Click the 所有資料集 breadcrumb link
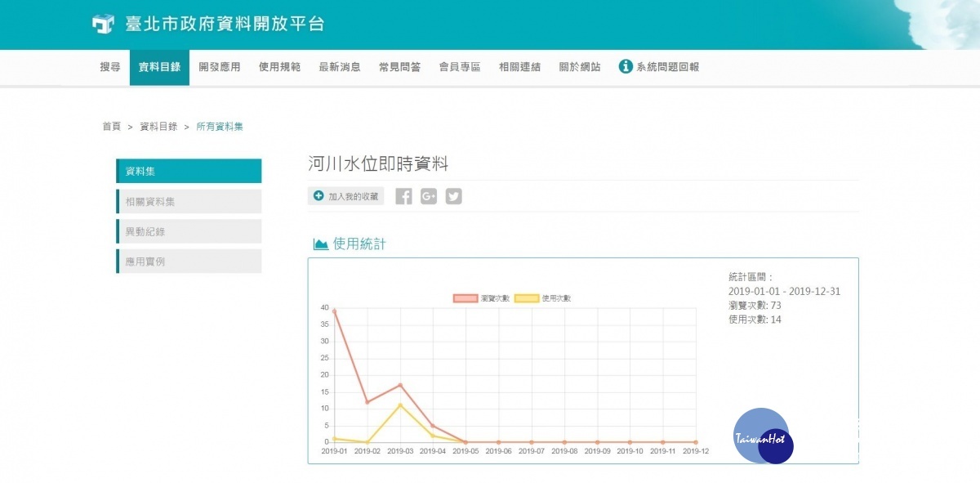The width and height of the screenshot is (980, 483). coord(220,127)
